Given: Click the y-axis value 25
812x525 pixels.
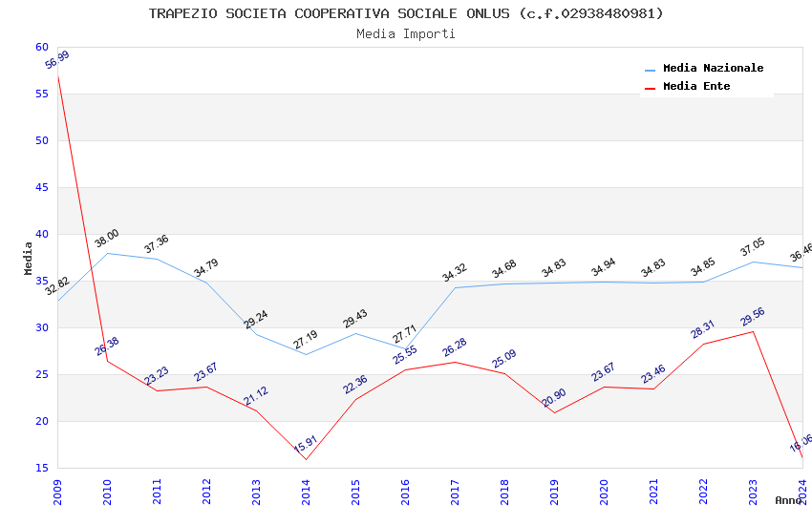Looking at the screenshot, I should (42, 374).
